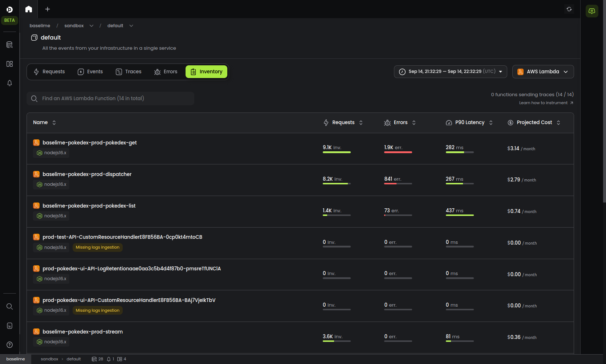Open the queries database sidebar icon
The height and width of the screenshot is (364, 606).
pos(10,45)
